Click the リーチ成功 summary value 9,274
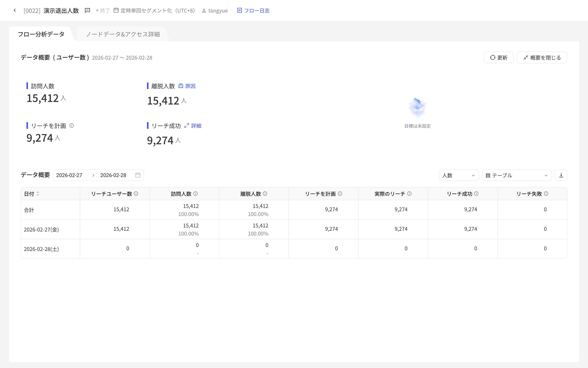Image resolution: width=588 pixels, height=368 pixels. point(160,140)
